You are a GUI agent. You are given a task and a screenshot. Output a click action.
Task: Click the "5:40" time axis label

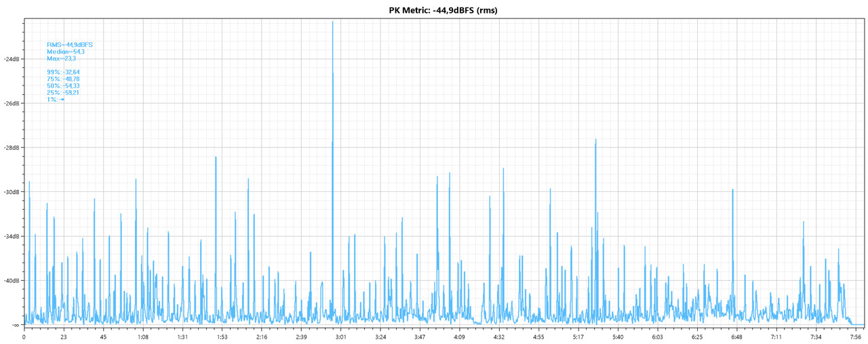point(618,337)
